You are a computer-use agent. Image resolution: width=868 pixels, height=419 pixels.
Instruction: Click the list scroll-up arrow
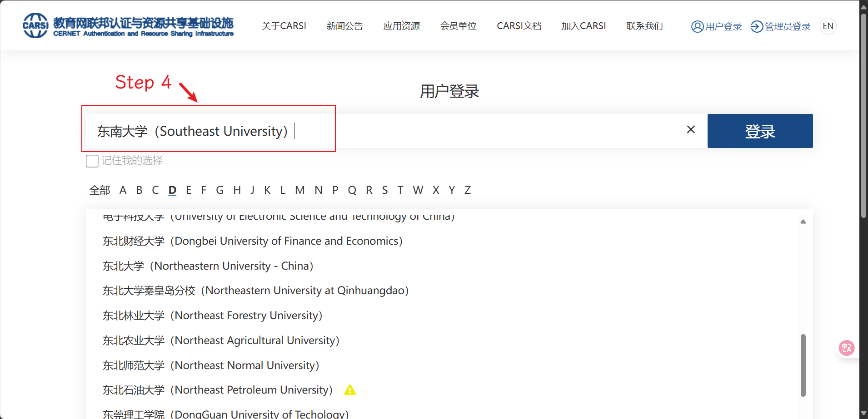tap(803, 222)
